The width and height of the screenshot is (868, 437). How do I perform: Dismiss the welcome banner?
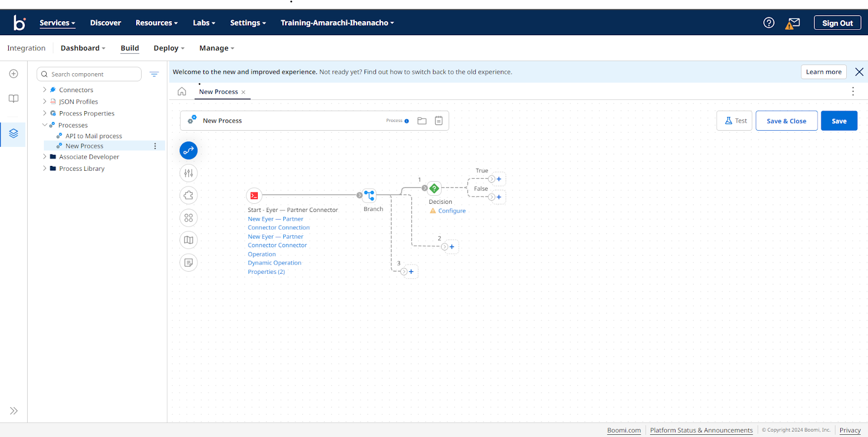pos(859,72)
